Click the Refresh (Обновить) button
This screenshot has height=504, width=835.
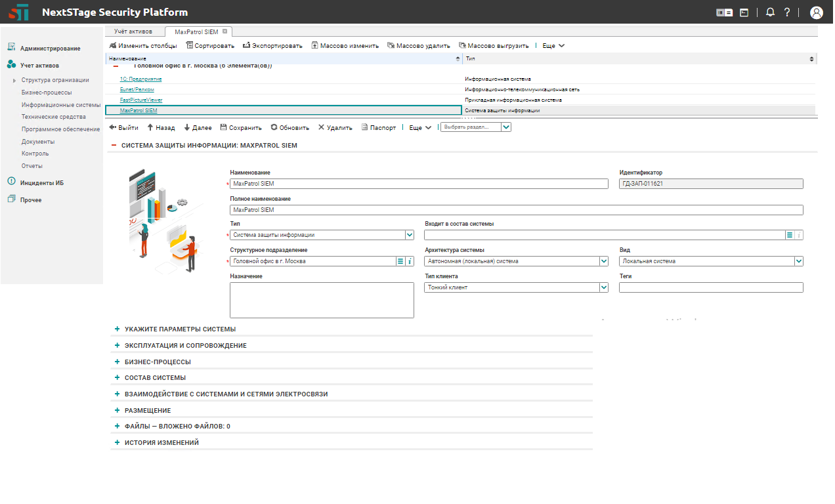[289, 127]
